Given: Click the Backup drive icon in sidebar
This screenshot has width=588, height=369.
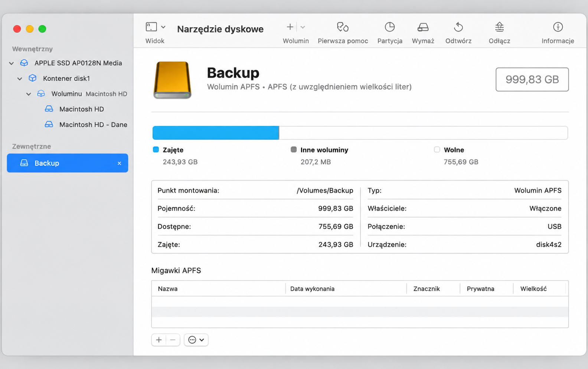Looking at the screenshot, I should click(24, 163).
